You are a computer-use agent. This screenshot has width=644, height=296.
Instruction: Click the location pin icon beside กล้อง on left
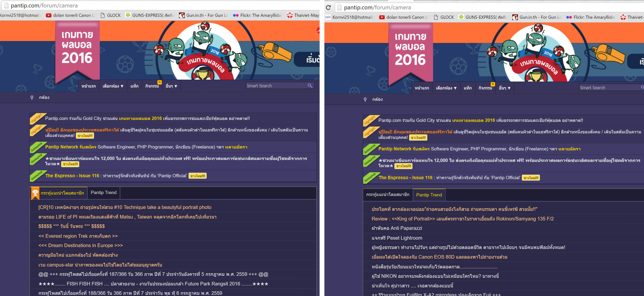(x=32, y=97)
